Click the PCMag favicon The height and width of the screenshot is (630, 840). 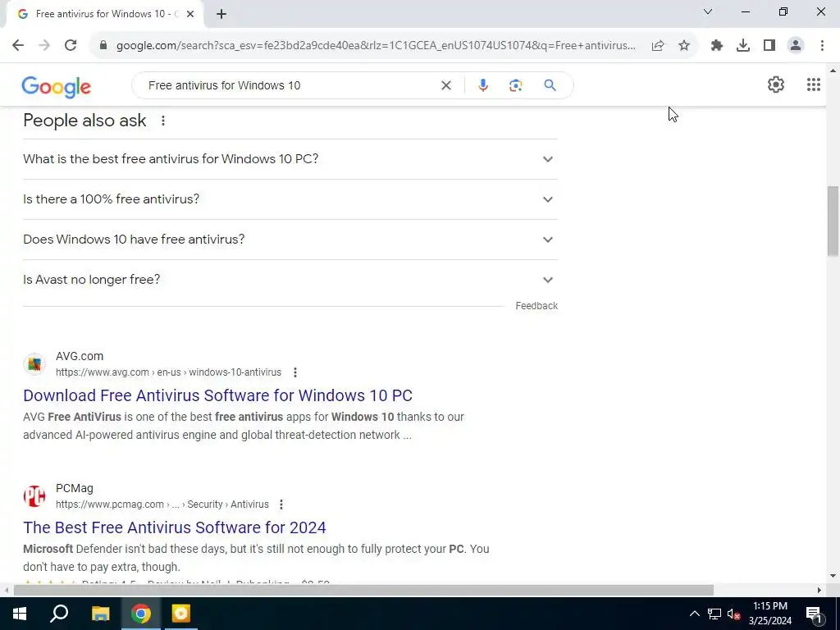pyautogui.click(x=34, y=496)
